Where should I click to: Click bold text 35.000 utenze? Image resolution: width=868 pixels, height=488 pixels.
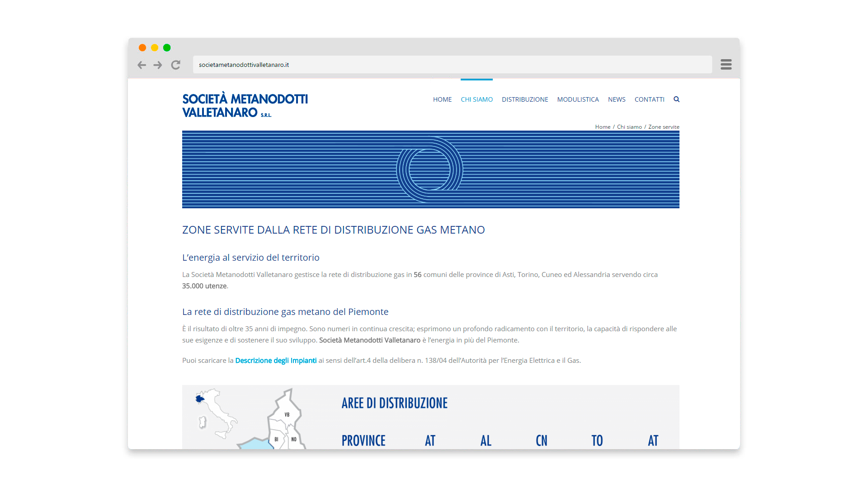pos(204,286)
